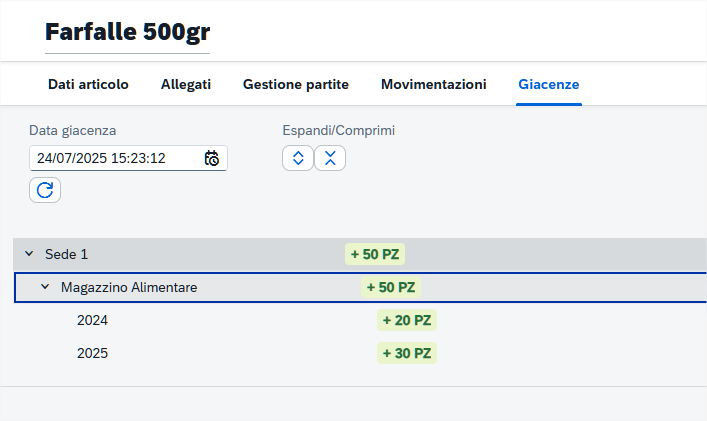
Task: Collapse the Sede 1 node
Action: tap(29, 254)
